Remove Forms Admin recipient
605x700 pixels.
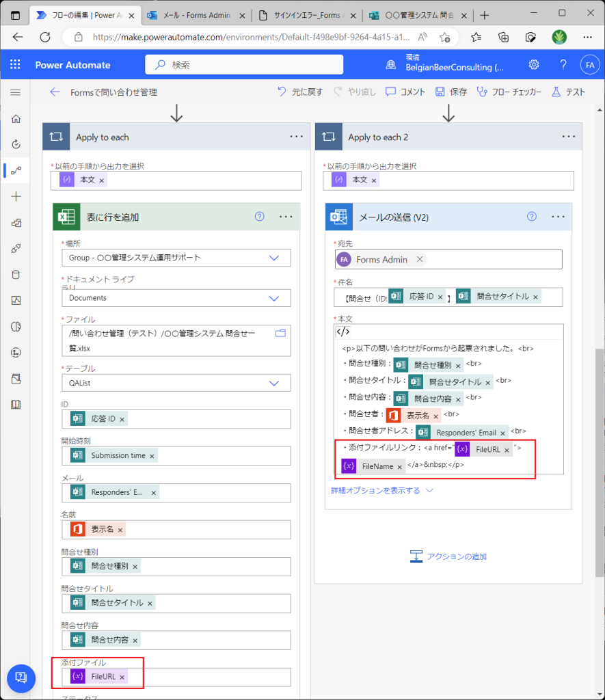click(420, 259)
